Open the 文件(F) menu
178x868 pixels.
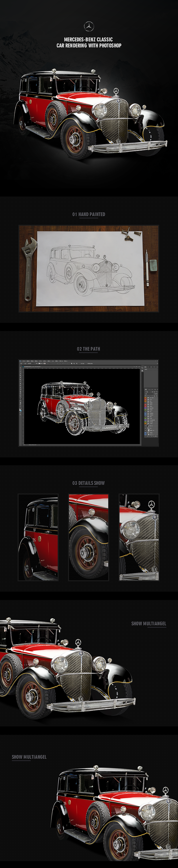coord(24,361)
